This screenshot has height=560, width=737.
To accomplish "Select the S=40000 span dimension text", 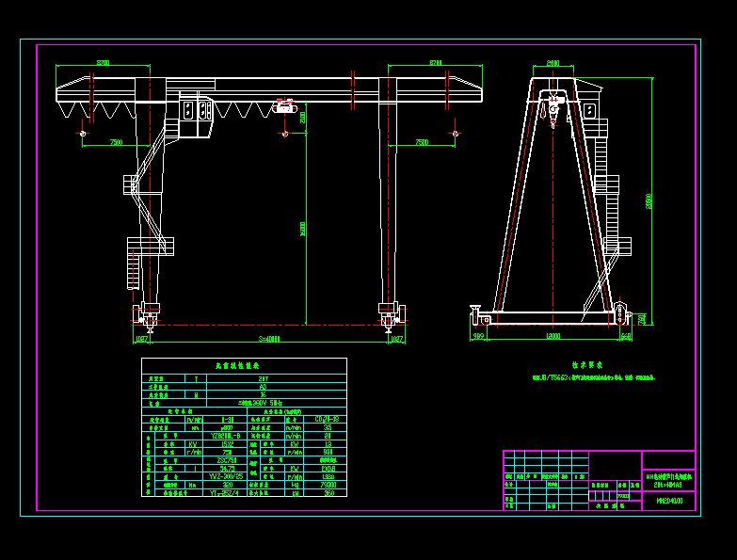I will 269,339.
